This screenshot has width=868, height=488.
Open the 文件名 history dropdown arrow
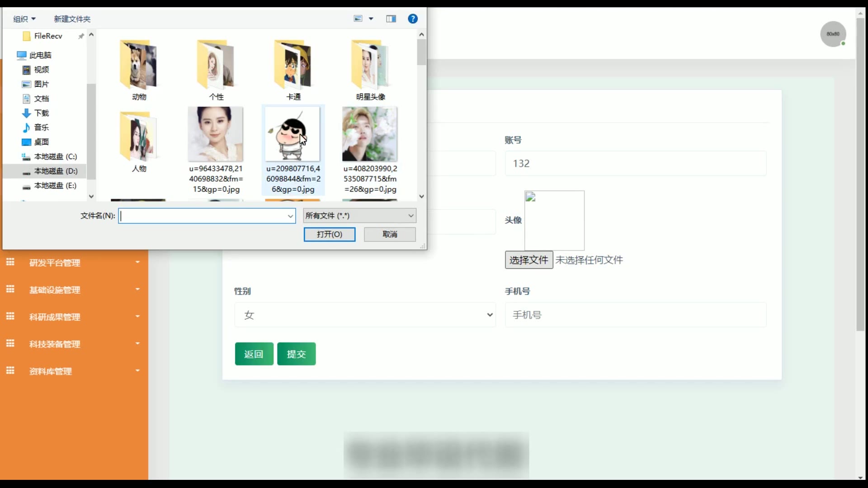[290, 216]
